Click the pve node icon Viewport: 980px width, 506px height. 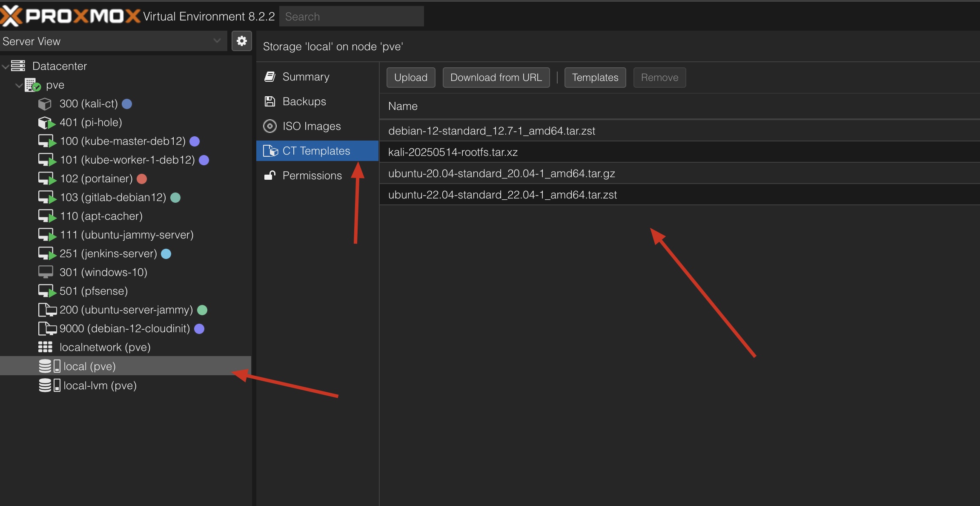point(32,85)
